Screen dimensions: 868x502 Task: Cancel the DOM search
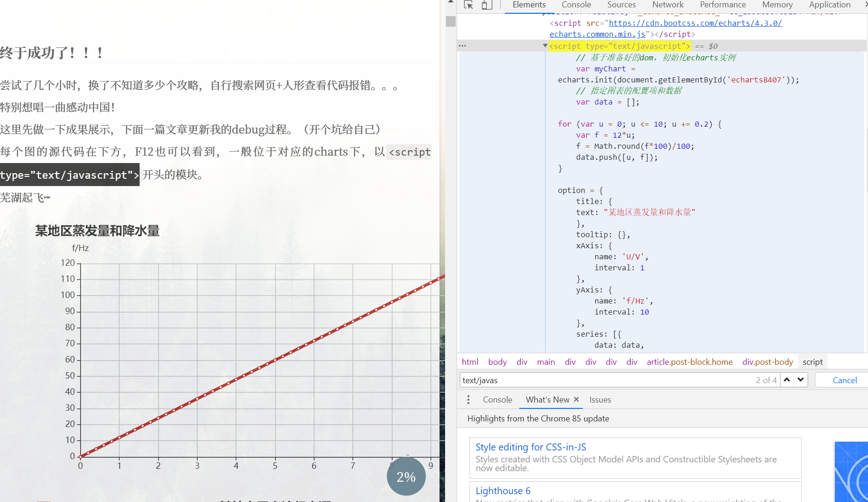[x=845, y=380]
